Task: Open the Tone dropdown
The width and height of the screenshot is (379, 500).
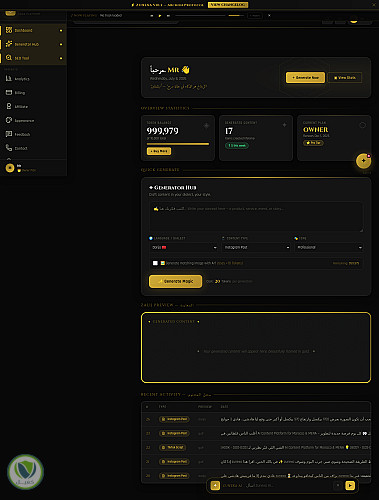Action: pos(329,247)
